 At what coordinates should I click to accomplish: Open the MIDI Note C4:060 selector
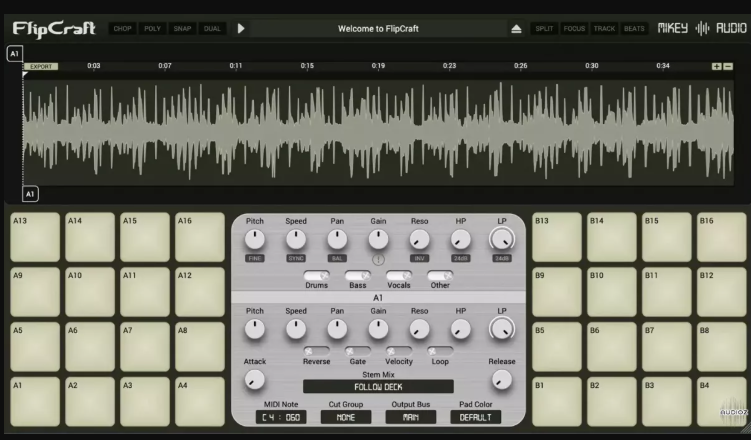point(281,417)
